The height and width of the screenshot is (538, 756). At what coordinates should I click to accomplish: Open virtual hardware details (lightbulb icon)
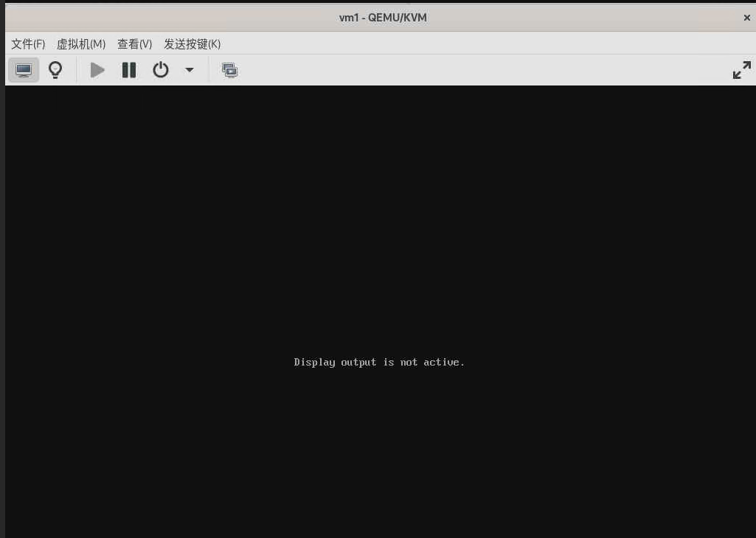55,70
